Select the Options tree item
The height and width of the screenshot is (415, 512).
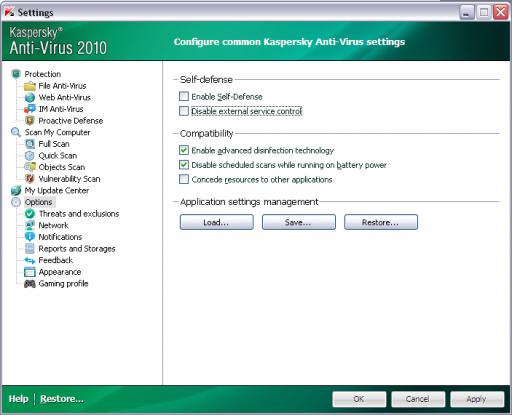click(x=38, y=202)
